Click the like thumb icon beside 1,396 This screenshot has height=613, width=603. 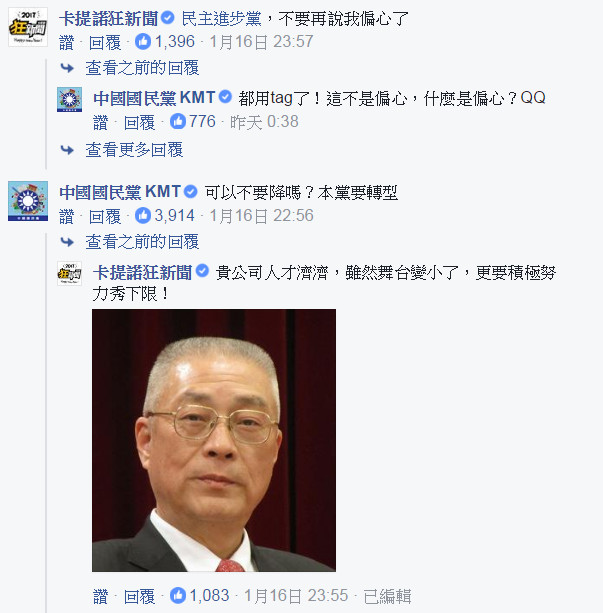click(x=143, y=41)
